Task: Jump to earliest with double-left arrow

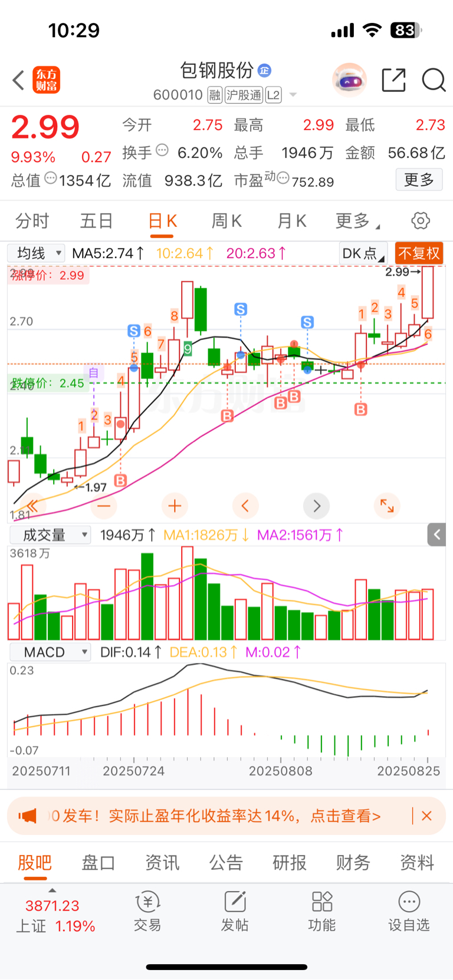Action: point(32,506)
